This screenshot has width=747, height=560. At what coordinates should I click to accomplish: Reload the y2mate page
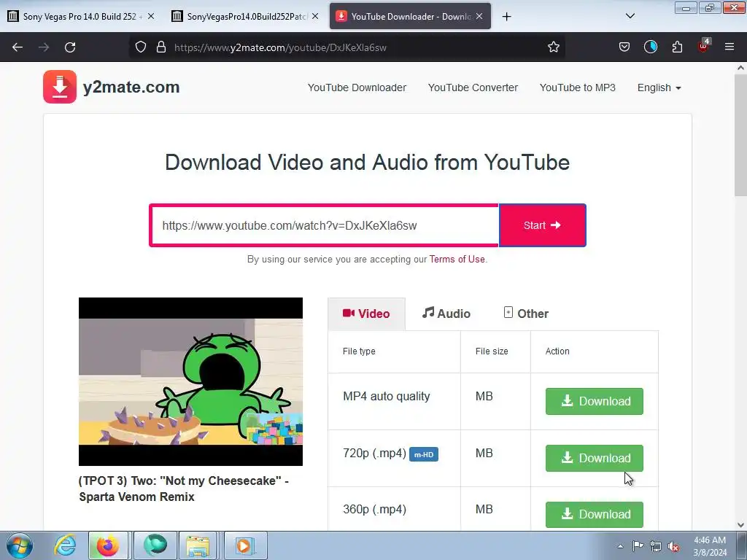point(70,47)
